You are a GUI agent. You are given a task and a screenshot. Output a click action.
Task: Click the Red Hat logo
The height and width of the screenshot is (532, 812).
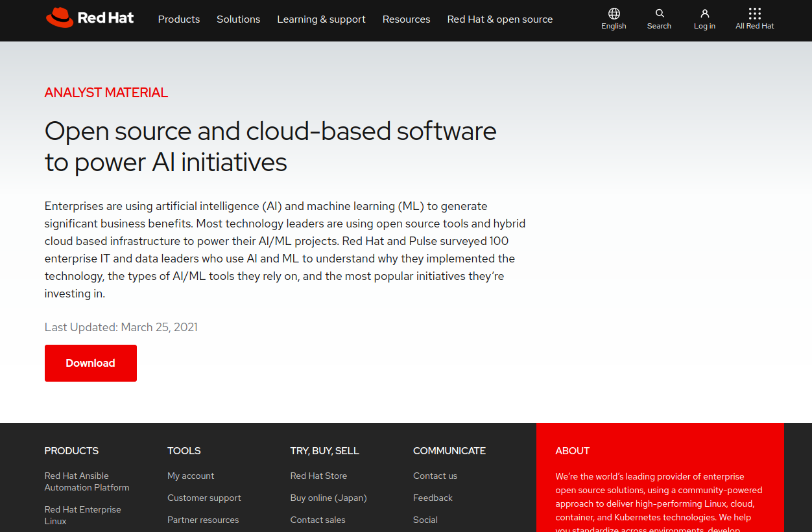[x=90, y=18]
